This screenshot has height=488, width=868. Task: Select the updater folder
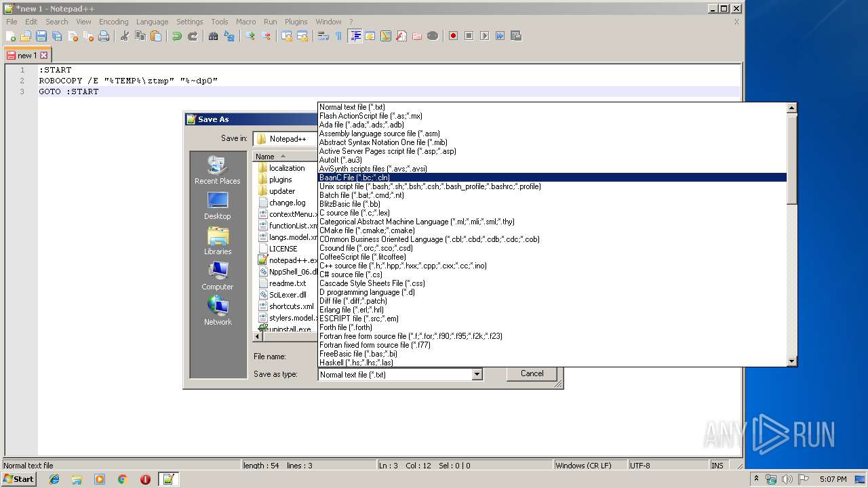277,191
